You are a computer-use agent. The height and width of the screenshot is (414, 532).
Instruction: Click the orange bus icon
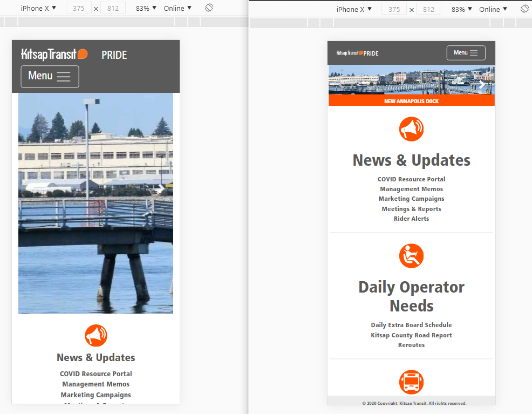point(411,382)
